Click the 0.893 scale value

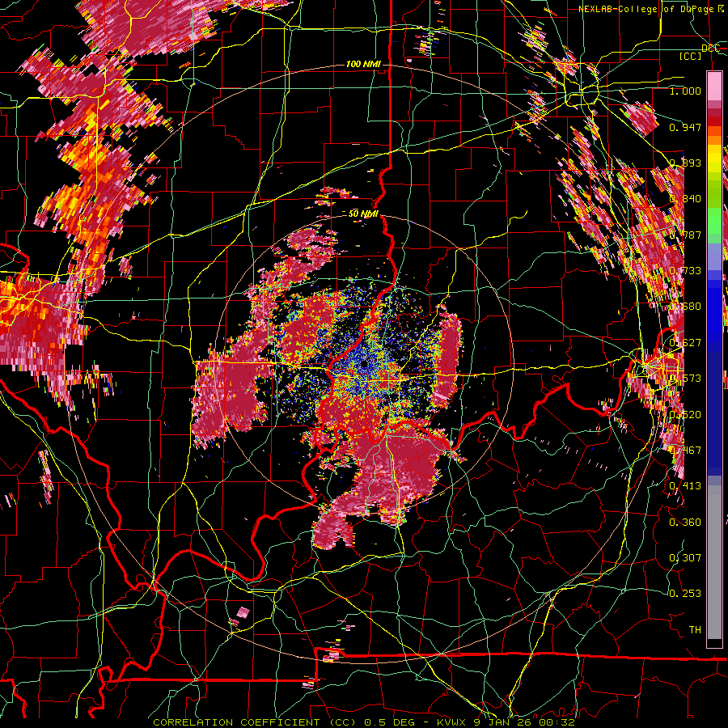point(685,163)
